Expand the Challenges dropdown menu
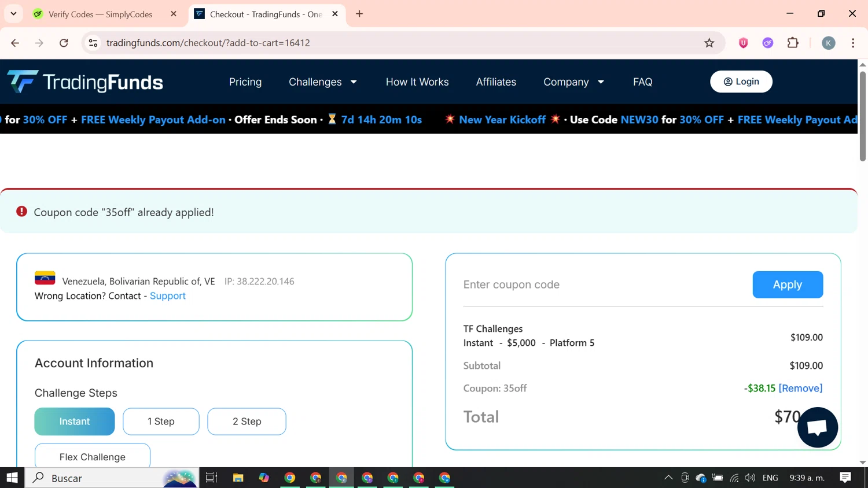The height and width of the screenshot is (488, 868). coord(323,82)
